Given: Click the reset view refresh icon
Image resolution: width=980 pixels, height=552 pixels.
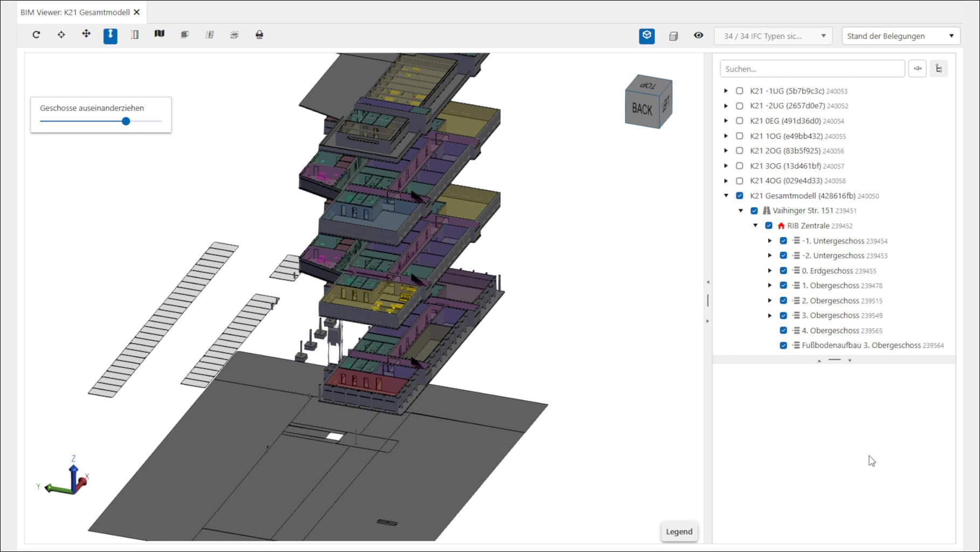Looking at the screenshot, I should (x=36, y=35).
